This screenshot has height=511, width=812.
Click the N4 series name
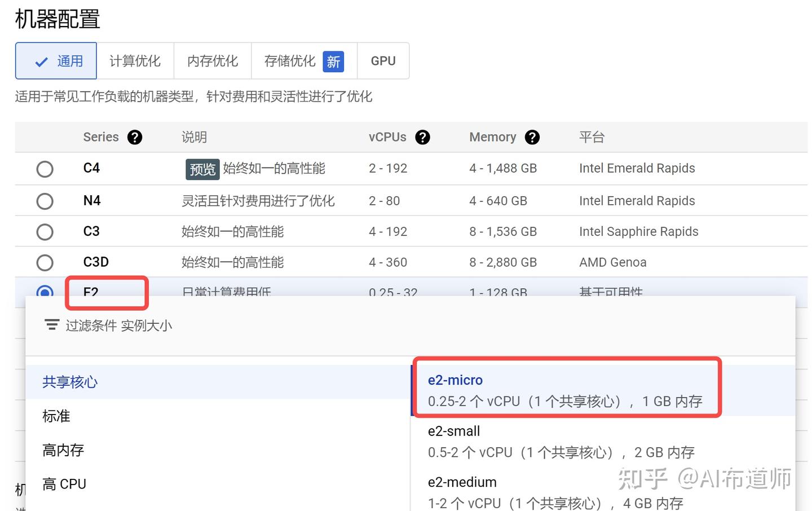pos(92,201)
